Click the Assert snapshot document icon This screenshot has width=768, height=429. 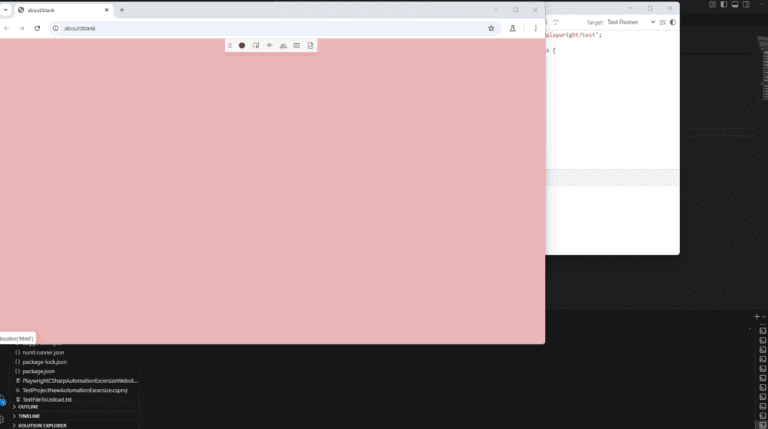[x=311, y=46]
